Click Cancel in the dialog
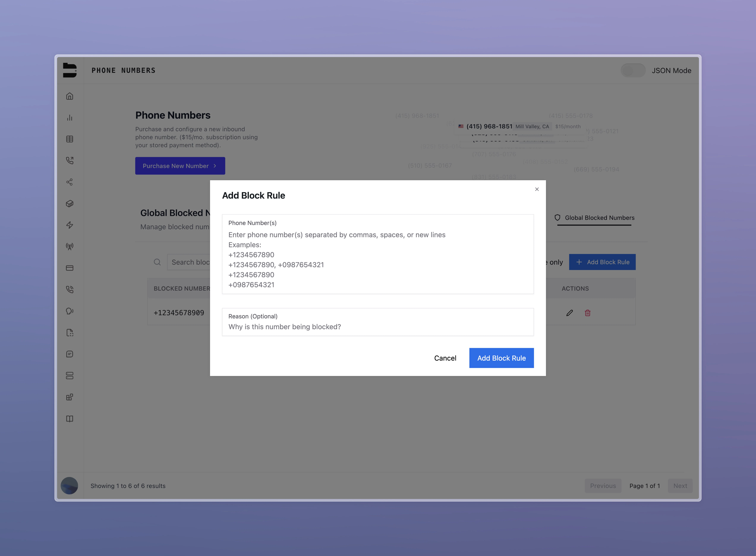Image resolution: width=756 pixels, height=556 pixels. (x=445, y=358)
